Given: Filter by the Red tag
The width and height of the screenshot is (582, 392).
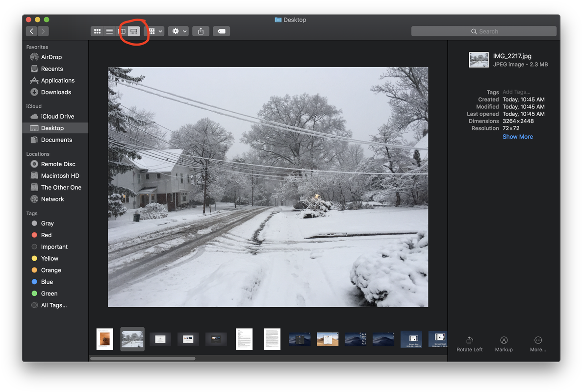Looking at the screenshot, I should 46,235.
